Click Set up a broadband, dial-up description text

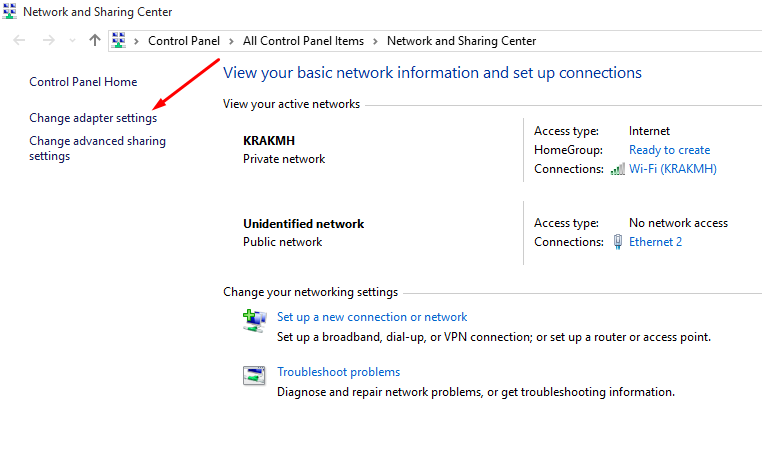[494, 337]
